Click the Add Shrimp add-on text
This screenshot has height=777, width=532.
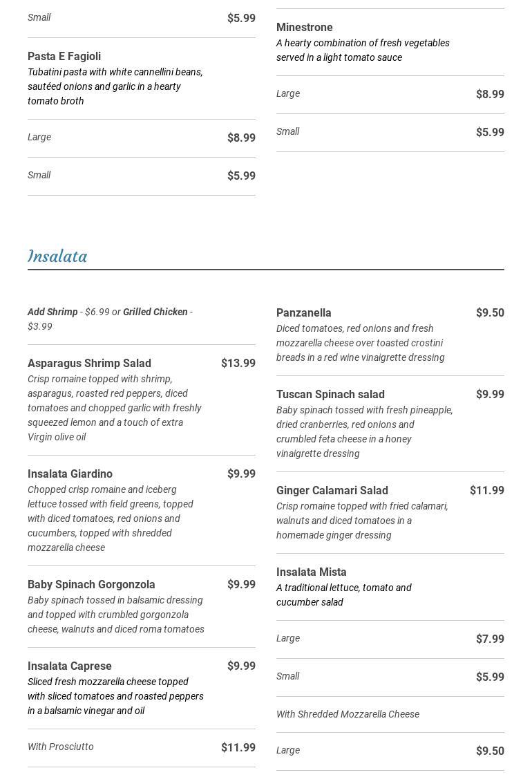53,312
